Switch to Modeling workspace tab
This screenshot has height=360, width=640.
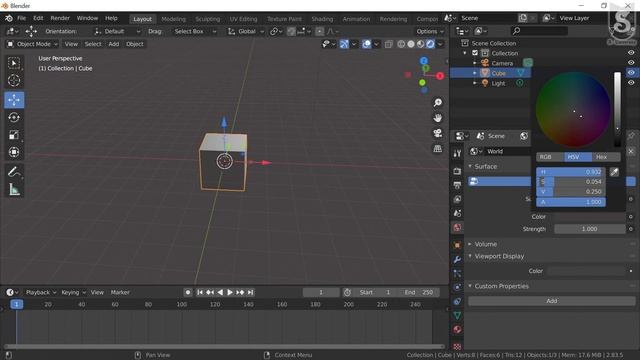coord(173,19)
